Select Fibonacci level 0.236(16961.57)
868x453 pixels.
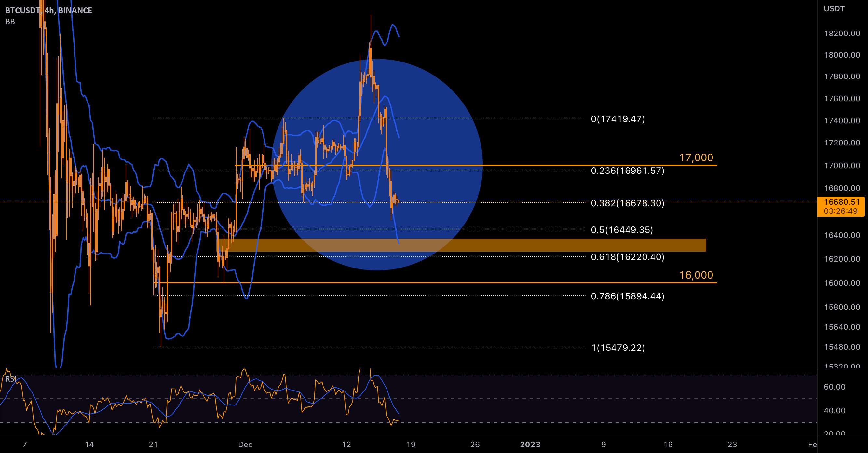[x=628, y=171]
